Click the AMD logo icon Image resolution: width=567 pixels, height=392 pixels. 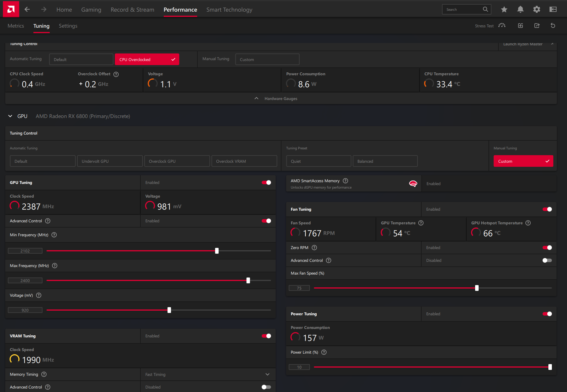pos(11,9)
